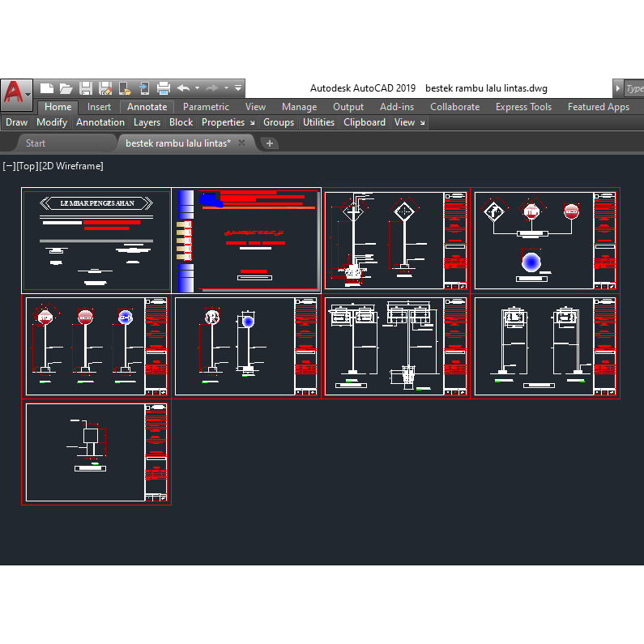Expand the Utilities panel
This screenshot has height=644, width=644.
pyautogui.click(x=318, y=122)
